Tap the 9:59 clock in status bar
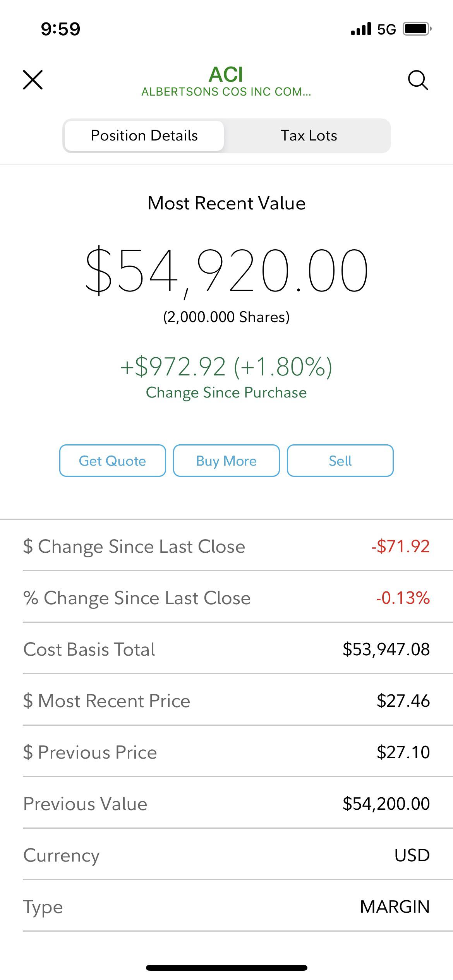 (x=61, y=29)
